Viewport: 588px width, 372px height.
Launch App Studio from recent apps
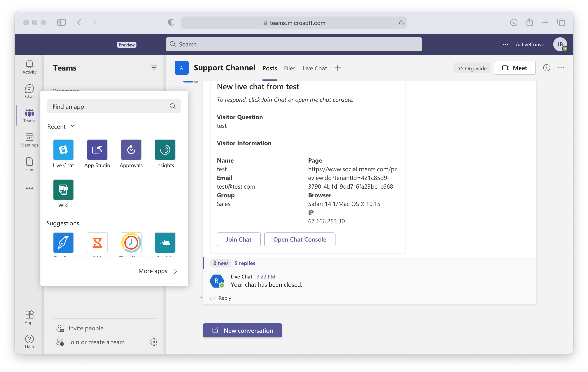[x=97, y=150]
